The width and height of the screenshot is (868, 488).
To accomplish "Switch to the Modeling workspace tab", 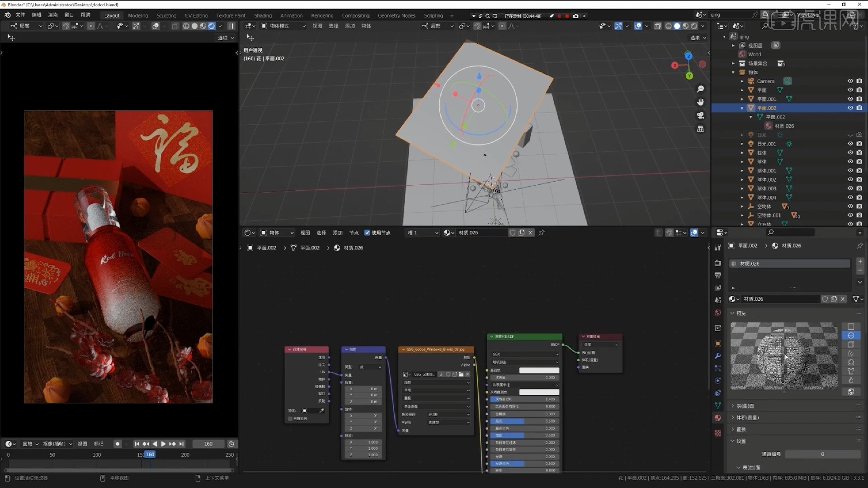I will [x=138, y=15].
